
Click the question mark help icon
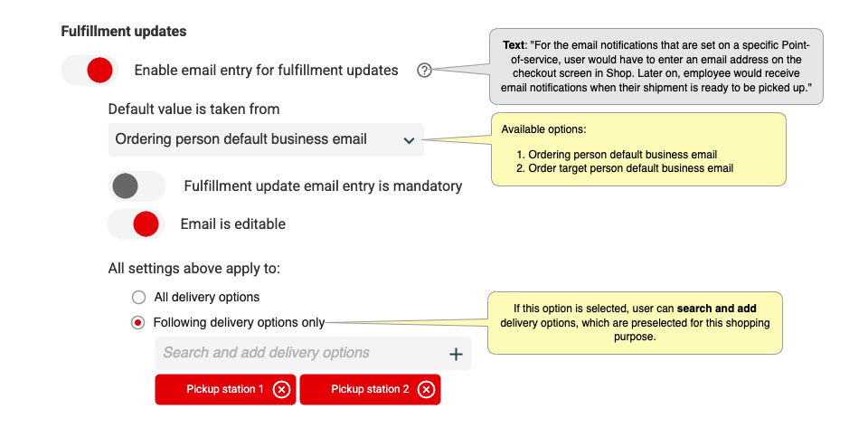(x=424, y=71)
